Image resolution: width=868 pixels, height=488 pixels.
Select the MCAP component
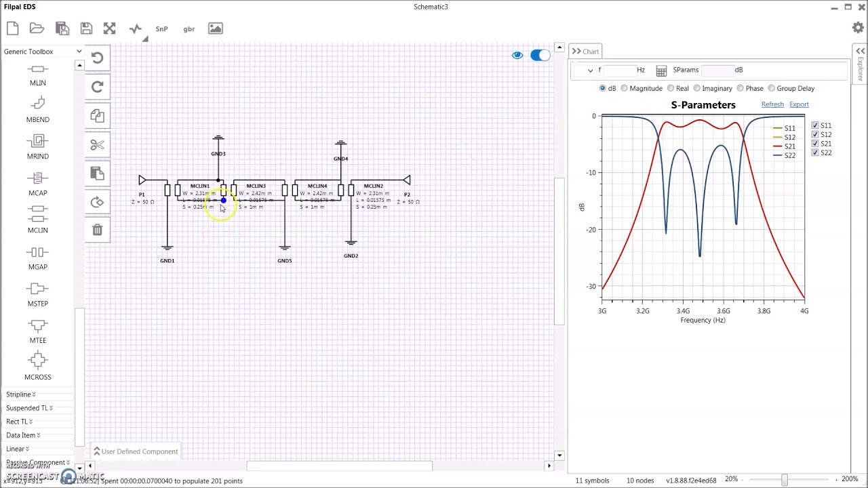point(38,184)
